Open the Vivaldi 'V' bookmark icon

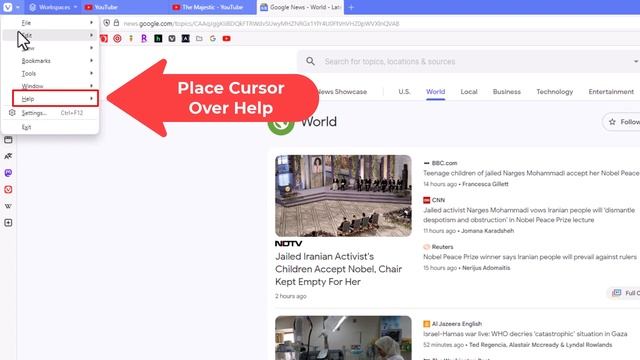[x=172, y=38]
